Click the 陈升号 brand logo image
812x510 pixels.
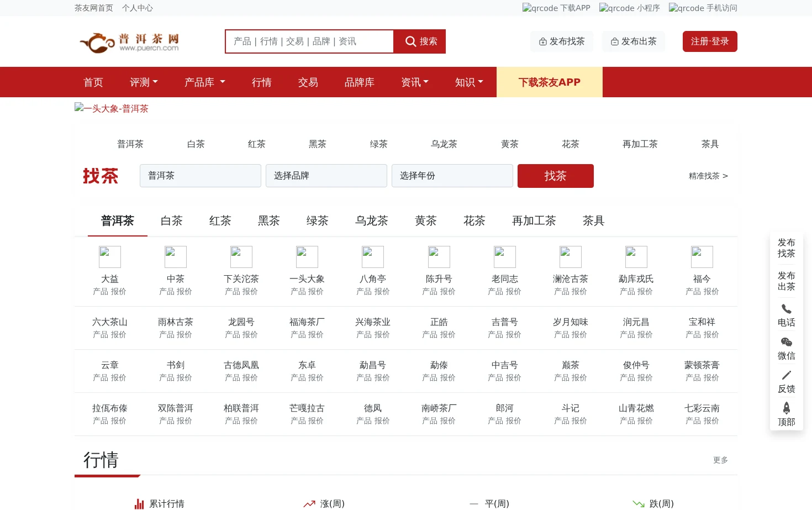coord(439,257)
